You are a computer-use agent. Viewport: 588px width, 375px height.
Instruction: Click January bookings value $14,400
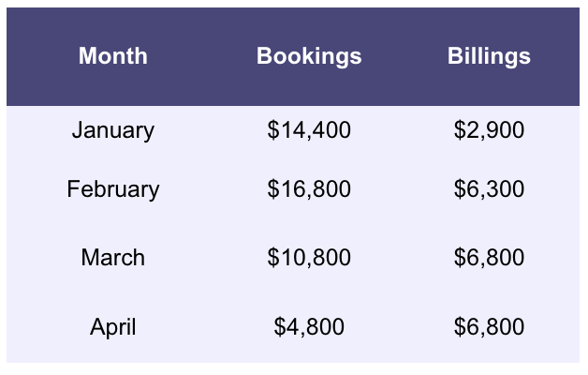[x=309, y=129]
